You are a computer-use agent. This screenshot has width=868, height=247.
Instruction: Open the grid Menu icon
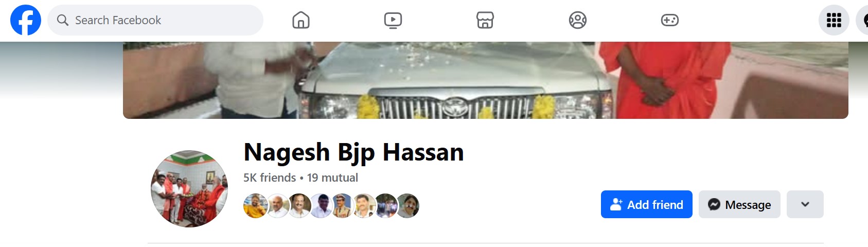pyautogui.click(x=834, y=20)
